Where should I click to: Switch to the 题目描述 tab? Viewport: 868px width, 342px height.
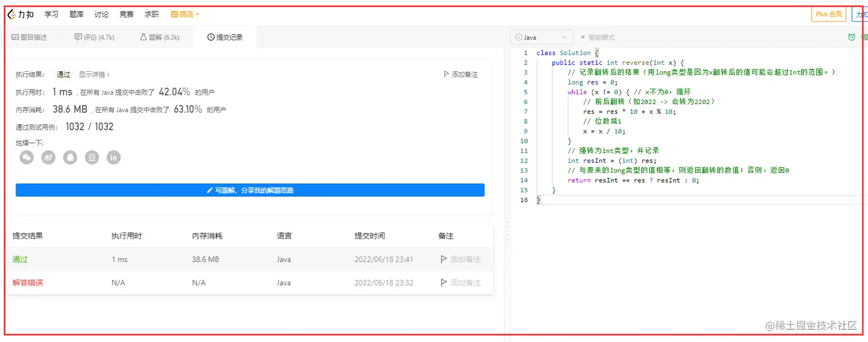click(29, 37)
